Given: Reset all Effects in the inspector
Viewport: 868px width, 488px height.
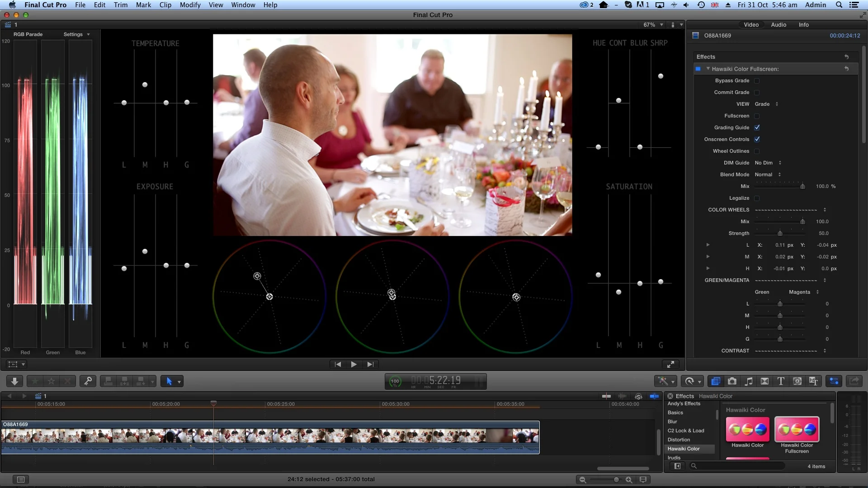Looking at the screenshot, I should click(846, 57).
